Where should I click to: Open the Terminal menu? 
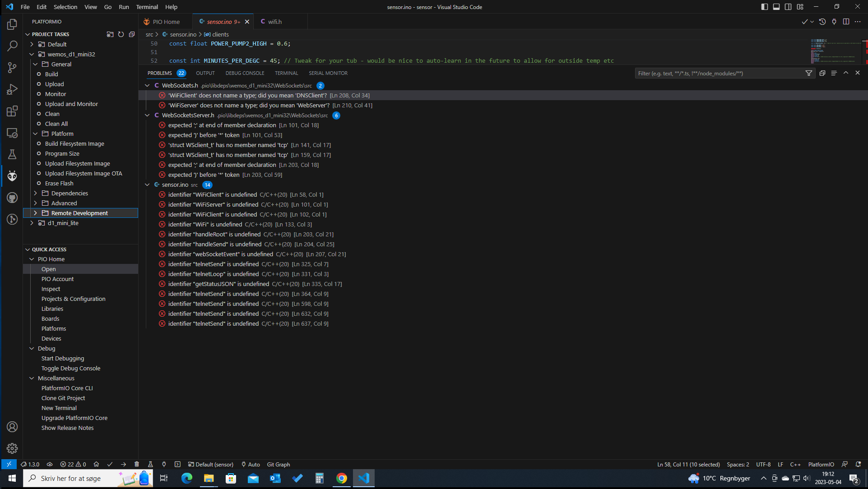(x=147, y=7)
